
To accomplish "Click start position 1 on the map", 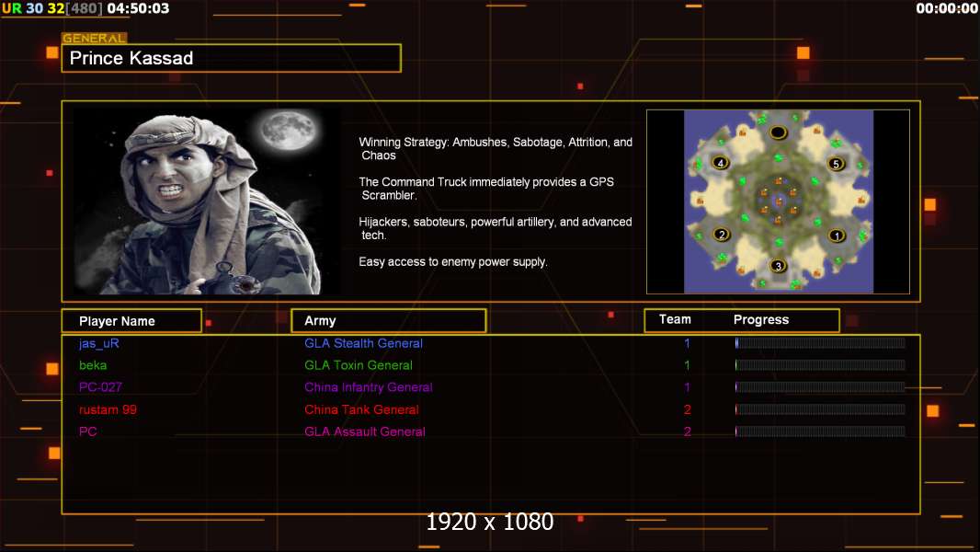I will tap(837, 236).
